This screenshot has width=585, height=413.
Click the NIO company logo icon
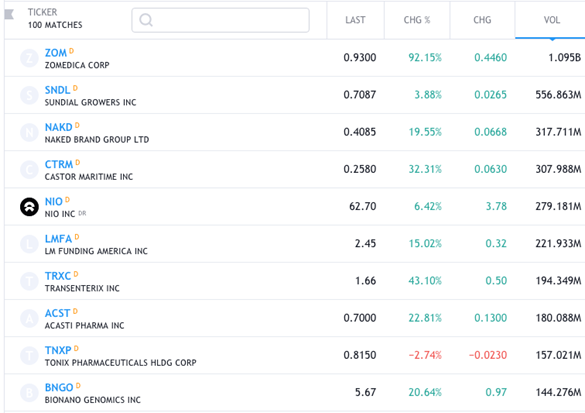(29, 207)
